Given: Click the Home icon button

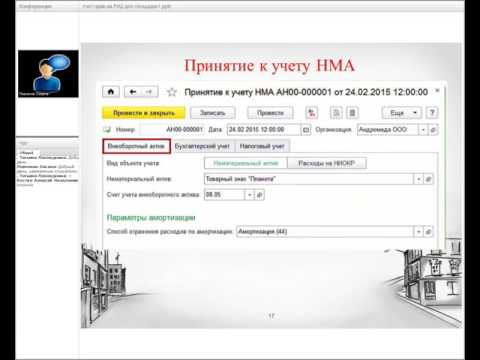Looking at the screenshot, I should coord(111,92).
